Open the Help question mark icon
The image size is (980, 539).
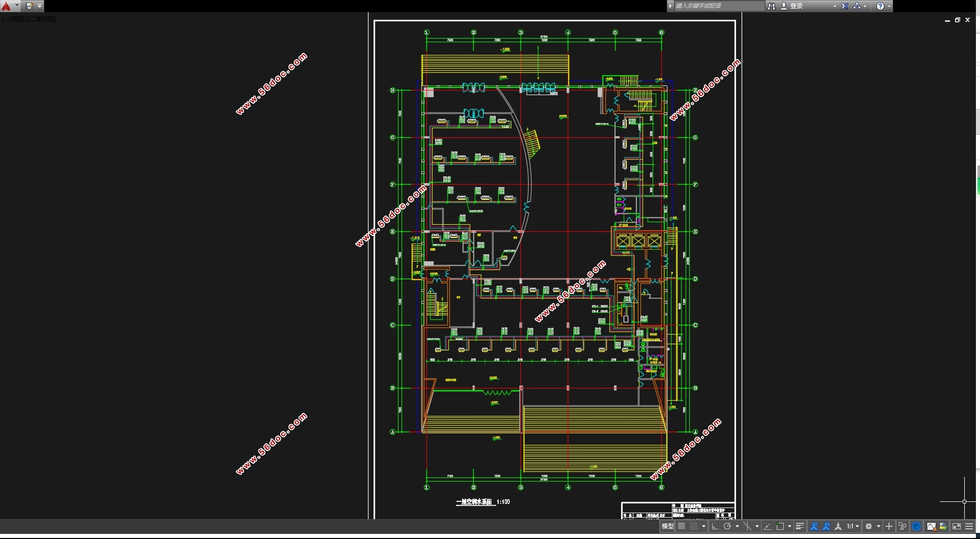point(880,6)
